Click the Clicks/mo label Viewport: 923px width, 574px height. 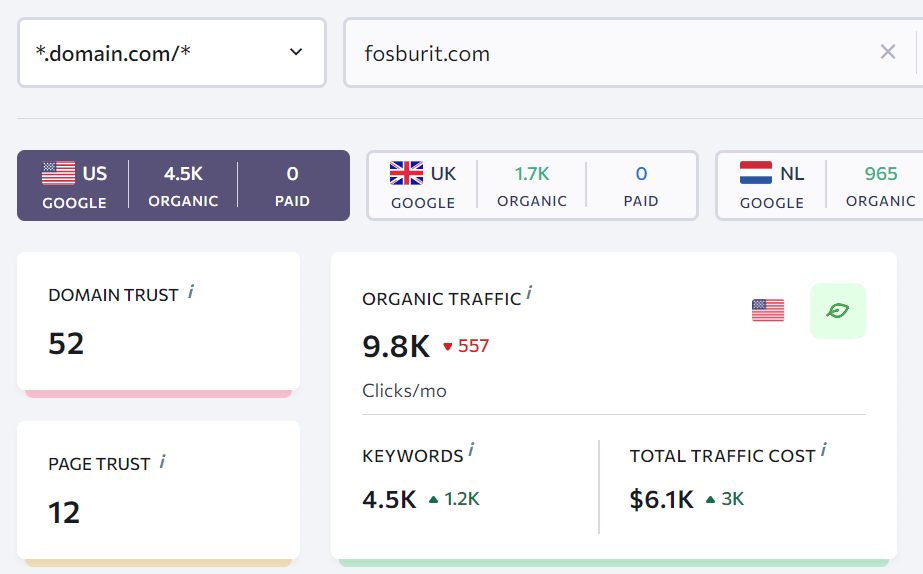pyautogui.click(x=404, y=391)
